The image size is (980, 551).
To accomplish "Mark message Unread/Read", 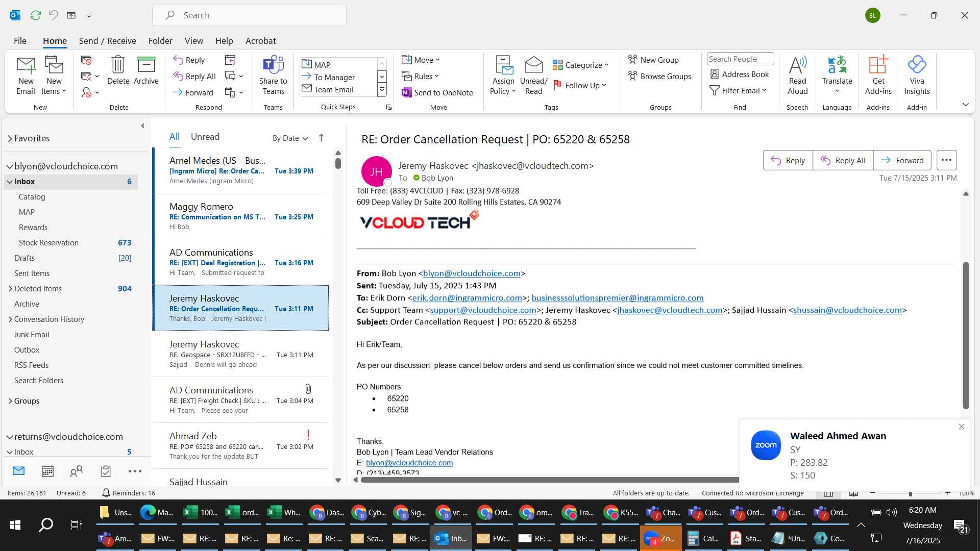I will [533, 76].
